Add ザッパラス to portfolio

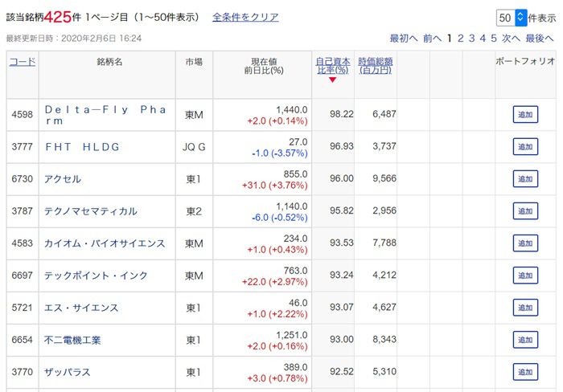click(525, 372)
